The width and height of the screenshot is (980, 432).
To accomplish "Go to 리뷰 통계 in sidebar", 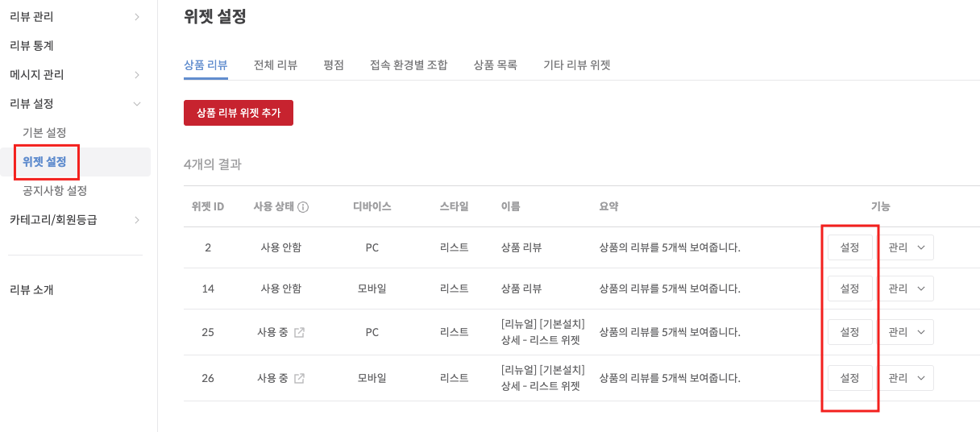I will pos(32,46).
